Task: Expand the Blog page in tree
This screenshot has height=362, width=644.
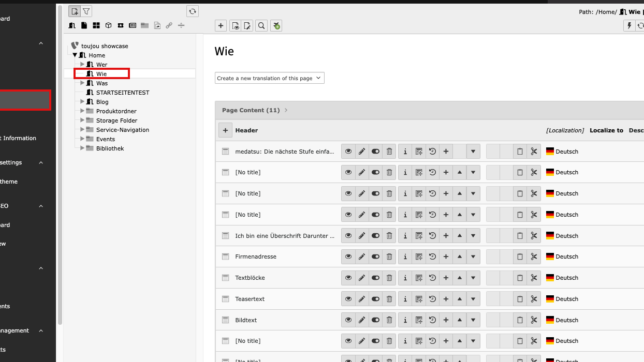Action: [x=82, y=102]
